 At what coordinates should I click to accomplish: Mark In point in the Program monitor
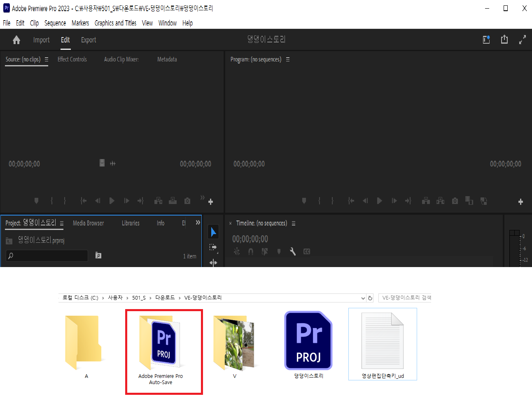coord(319,201)
